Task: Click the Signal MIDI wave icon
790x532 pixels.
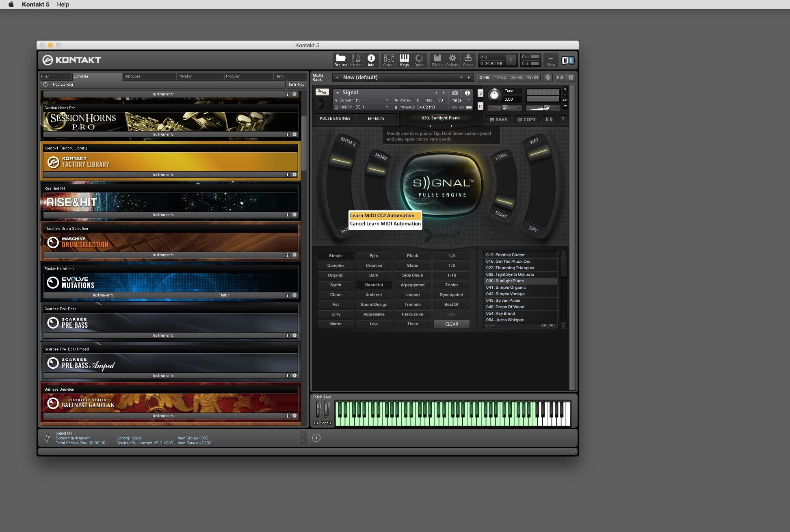Action: 549,119
